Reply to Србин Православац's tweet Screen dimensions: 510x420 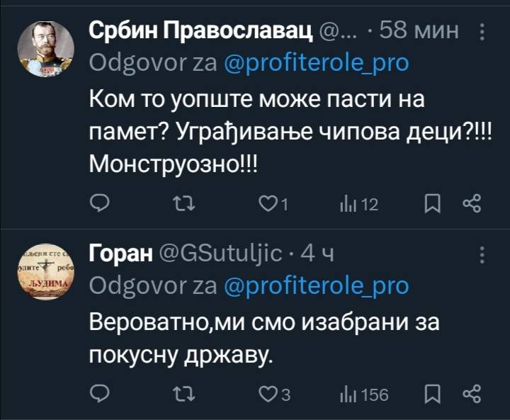tap(101, 205)
